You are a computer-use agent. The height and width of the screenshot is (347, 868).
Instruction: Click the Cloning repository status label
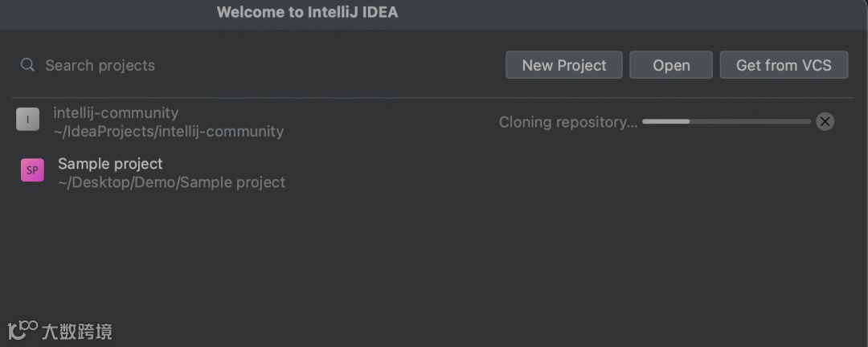tap(568, 122)
